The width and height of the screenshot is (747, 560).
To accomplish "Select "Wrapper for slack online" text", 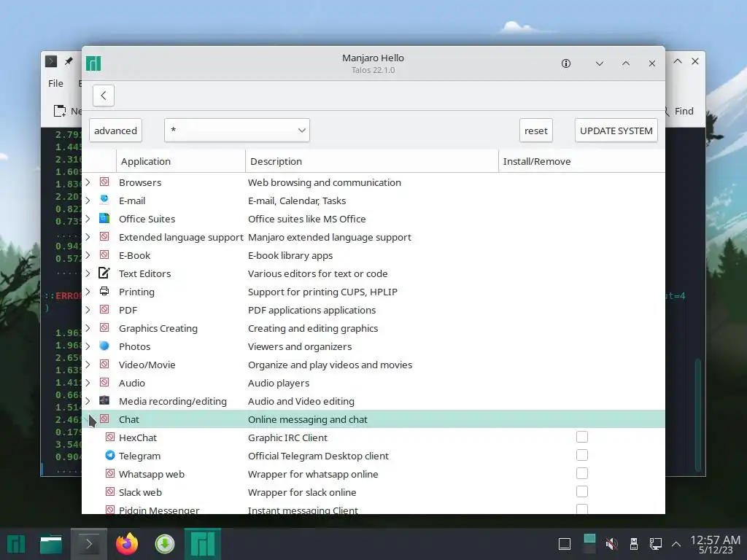I will tap(302, 492).
